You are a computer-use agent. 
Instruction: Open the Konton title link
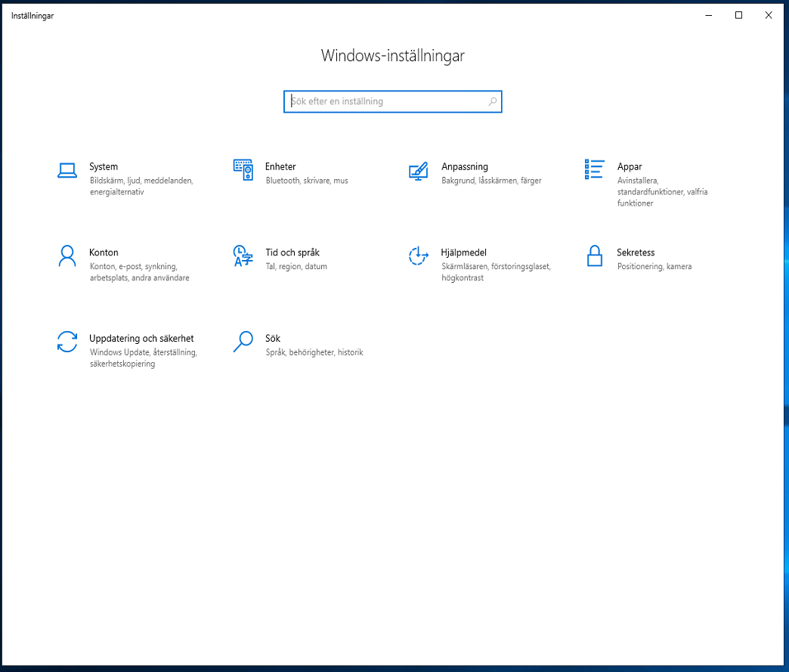tap(104, 252)
